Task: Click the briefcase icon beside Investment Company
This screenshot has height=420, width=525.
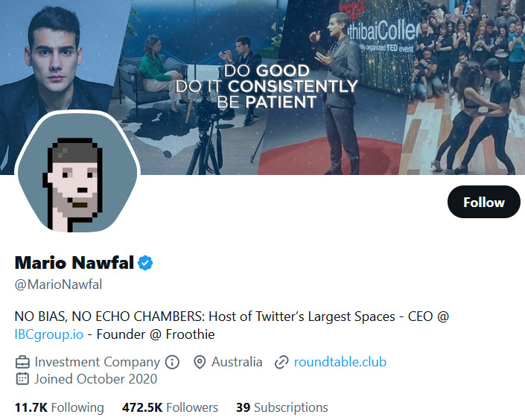Action: (23, 363)
